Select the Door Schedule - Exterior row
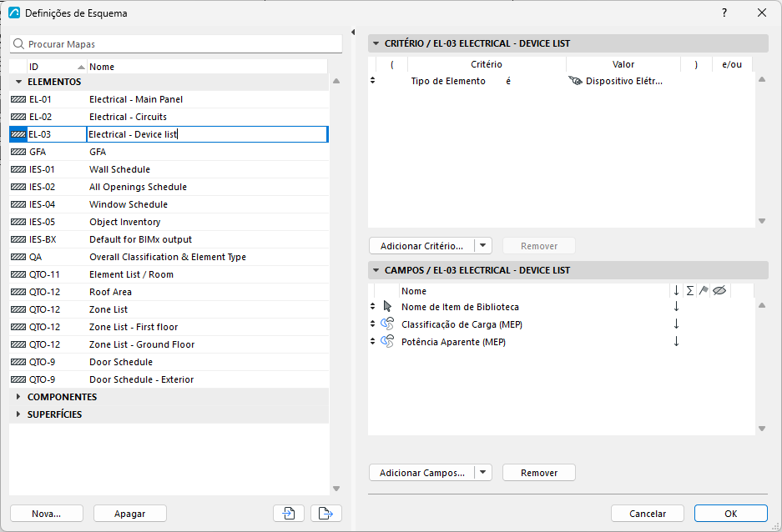Screen dimensions: 782x532 [169, 379]
